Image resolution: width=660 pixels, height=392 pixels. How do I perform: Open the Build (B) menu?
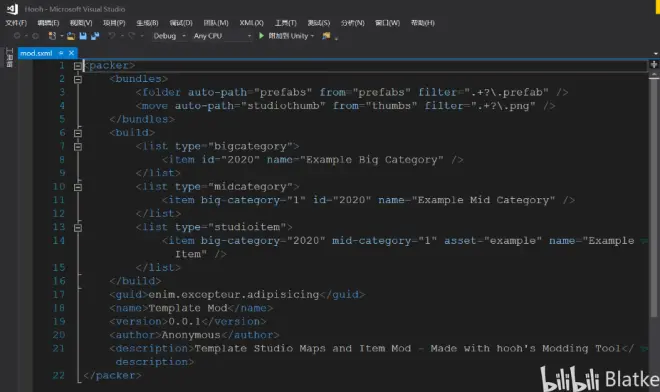coord(147,23)
